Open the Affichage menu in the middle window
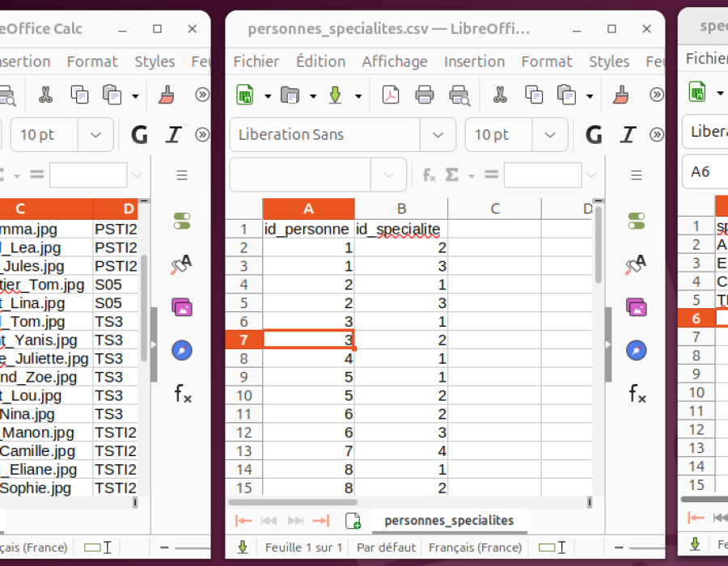 coord(395,61)
